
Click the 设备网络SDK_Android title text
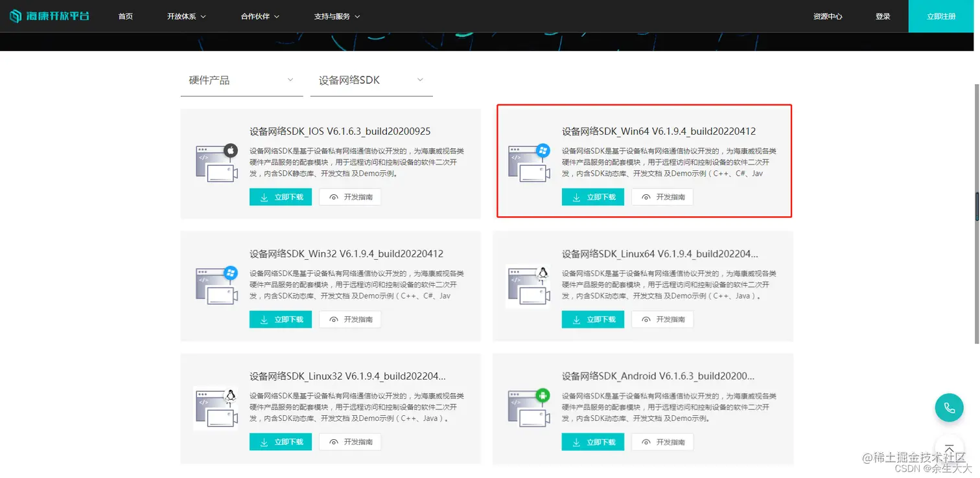pyautogui.click(x=659, y=376)
